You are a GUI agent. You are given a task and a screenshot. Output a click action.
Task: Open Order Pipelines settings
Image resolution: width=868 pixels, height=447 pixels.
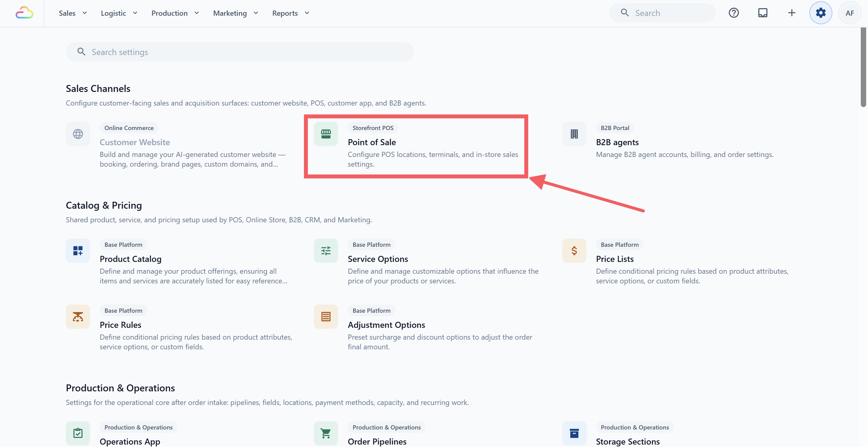pos(377,441)
